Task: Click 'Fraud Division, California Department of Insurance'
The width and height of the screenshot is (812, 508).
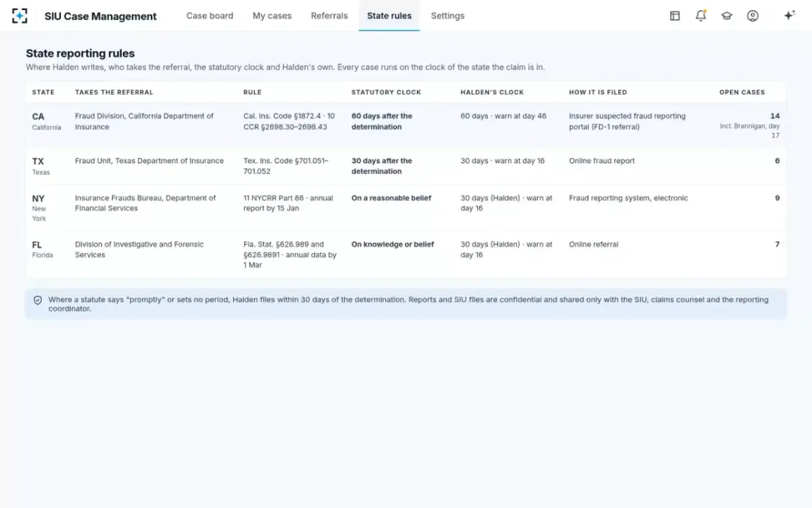Action: (144, 121)
